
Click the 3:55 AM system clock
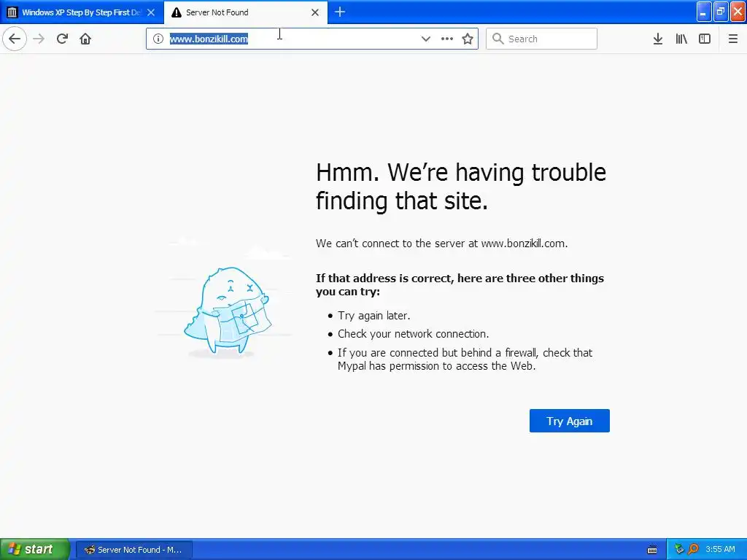[720, 550]
